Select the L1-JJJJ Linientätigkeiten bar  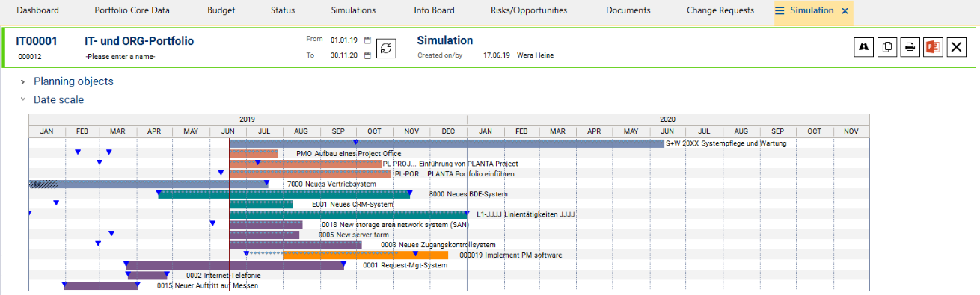pyautogui.click(x=348, y=214)
